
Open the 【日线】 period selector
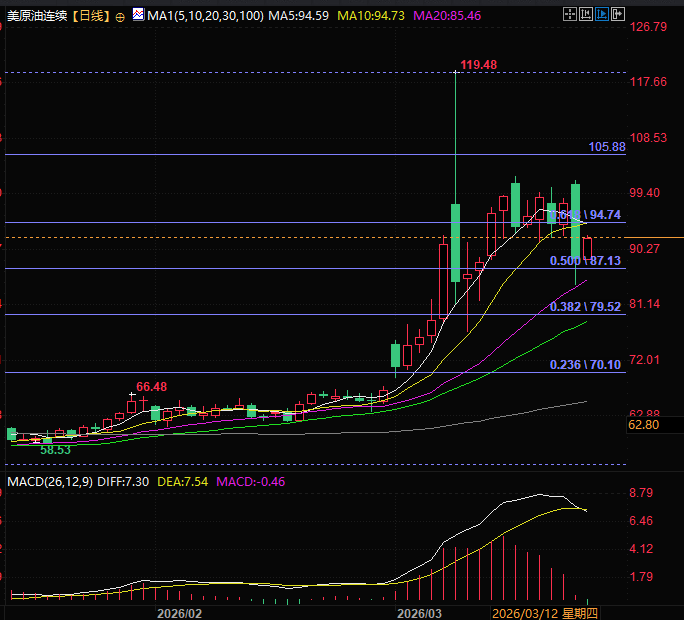click(91, 16)
